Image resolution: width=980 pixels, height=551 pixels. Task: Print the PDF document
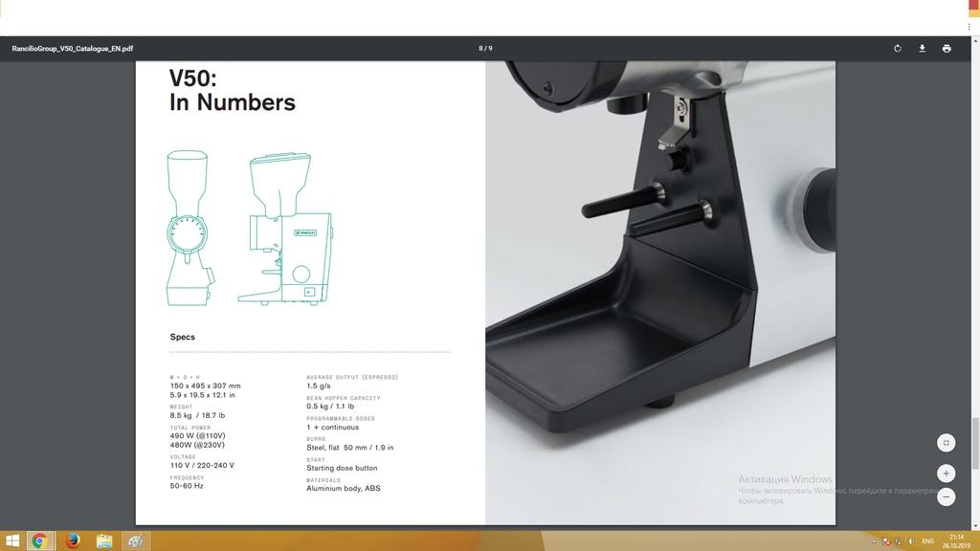947,48
